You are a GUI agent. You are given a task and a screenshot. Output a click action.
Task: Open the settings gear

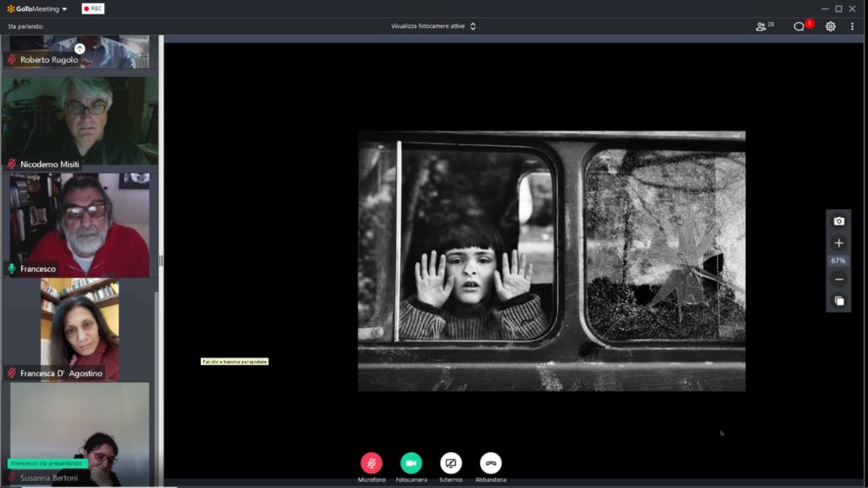[831, 26]
